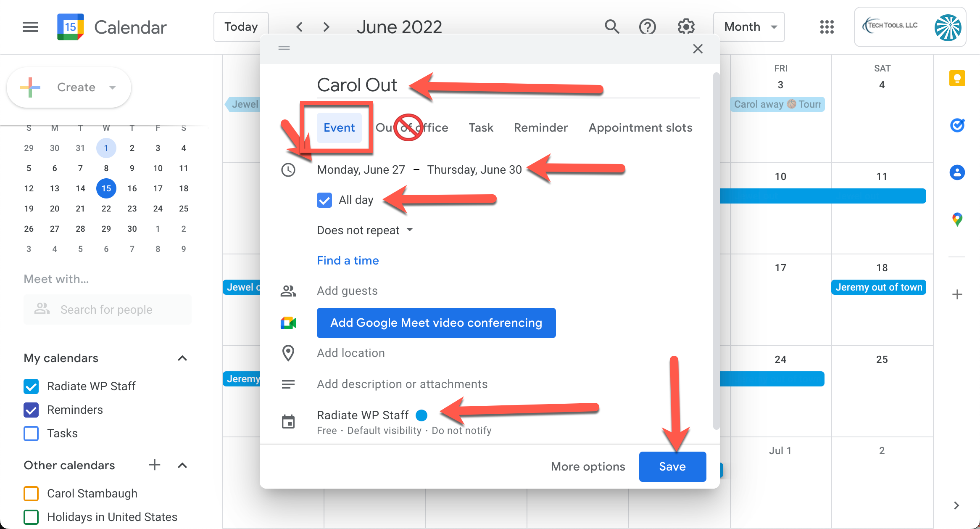Enable the Tasks calendar checkbox
The image size is (980, 529).
coord(32,433)
